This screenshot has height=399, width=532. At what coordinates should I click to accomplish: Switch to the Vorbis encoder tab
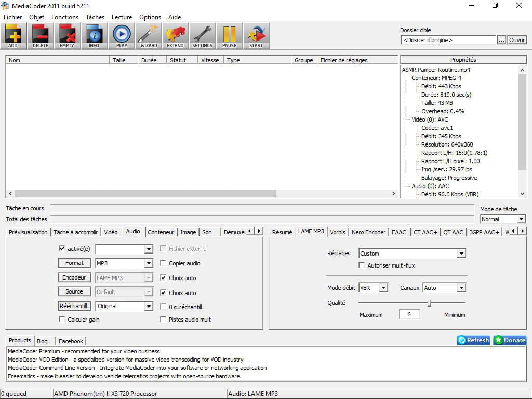[x=338, y=232]
